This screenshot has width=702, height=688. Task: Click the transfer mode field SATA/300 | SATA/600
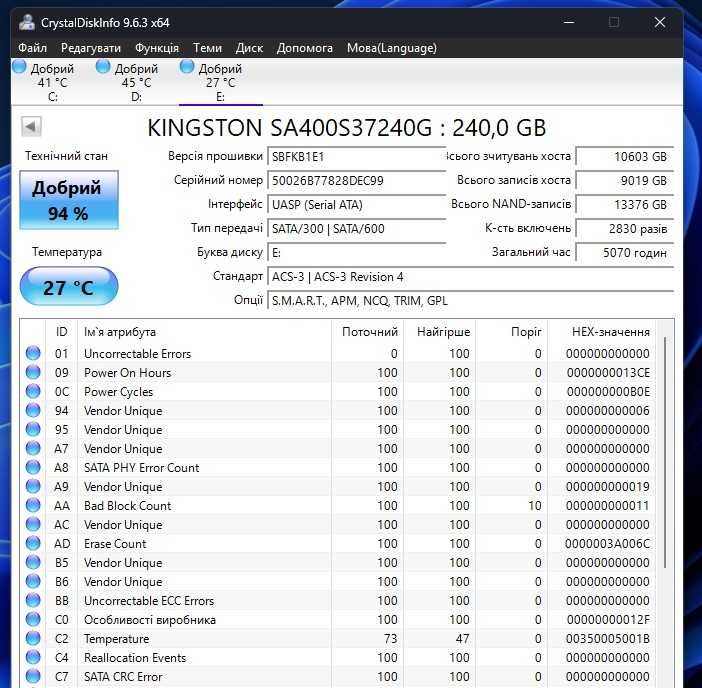(x=356, y=229)
